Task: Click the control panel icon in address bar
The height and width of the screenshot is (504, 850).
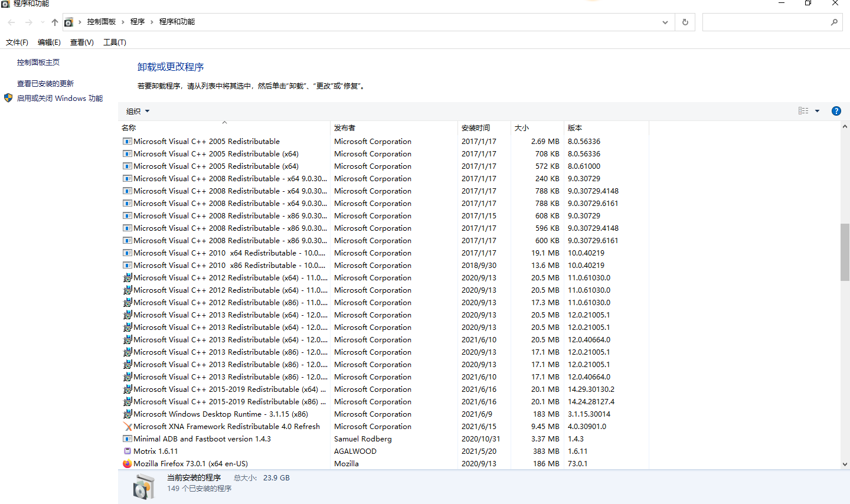Action: tap(68, 22)
